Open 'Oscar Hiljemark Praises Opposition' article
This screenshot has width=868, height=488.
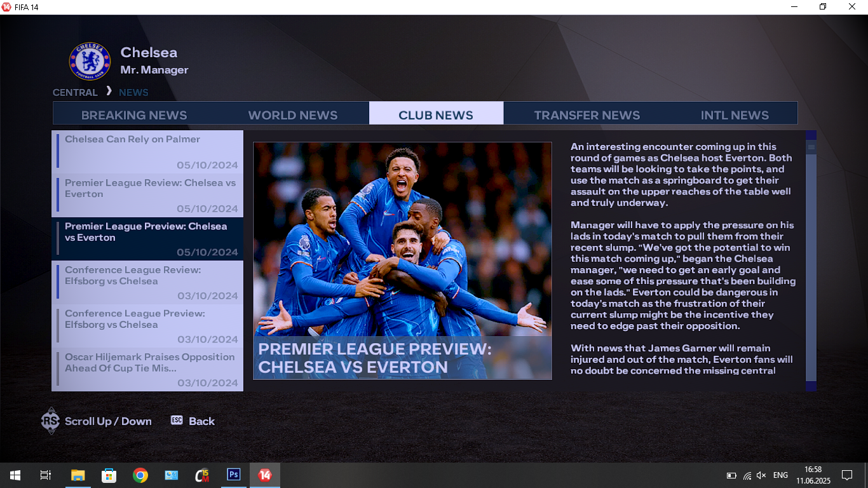[x=147, y=369]
